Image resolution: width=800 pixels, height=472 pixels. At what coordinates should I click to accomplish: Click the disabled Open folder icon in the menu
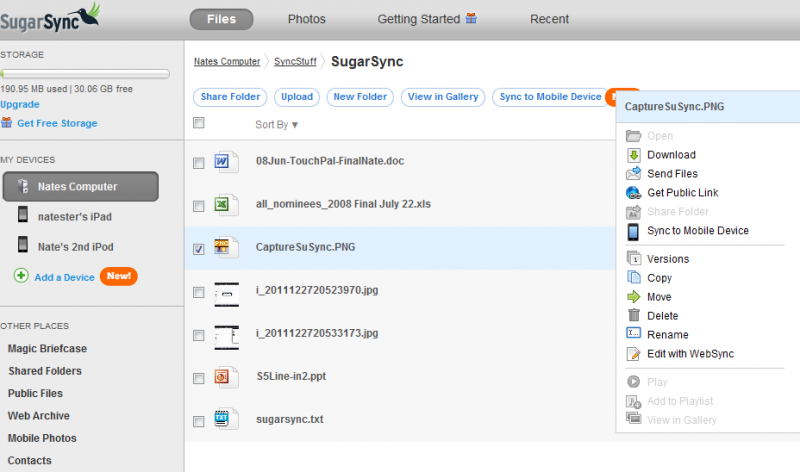633,136
